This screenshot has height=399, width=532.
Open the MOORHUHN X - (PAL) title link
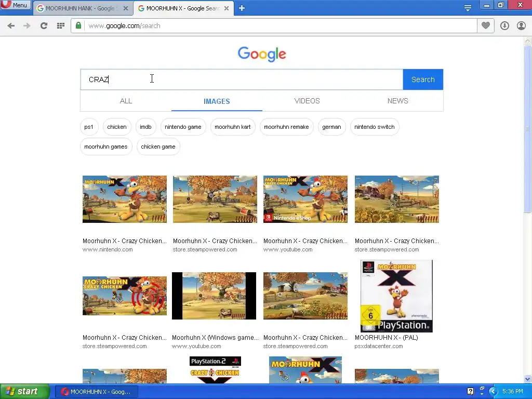click(x=386, y=338)
